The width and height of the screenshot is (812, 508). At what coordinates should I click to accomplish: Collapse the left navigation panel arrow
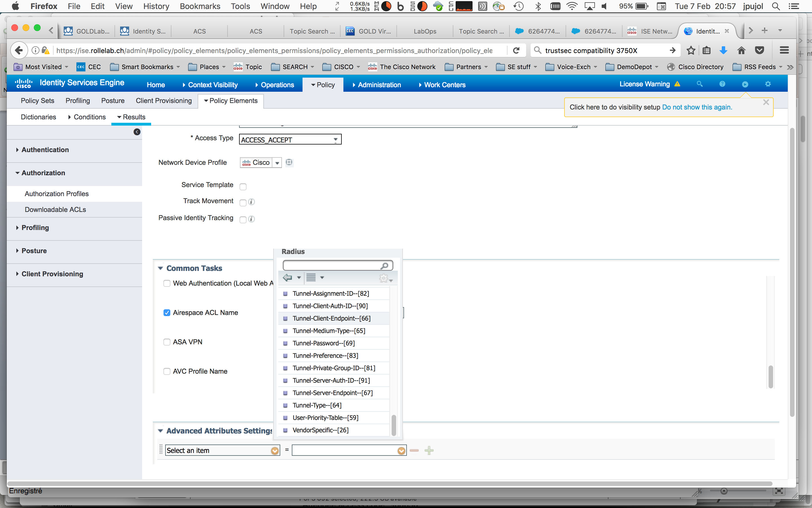137,132
